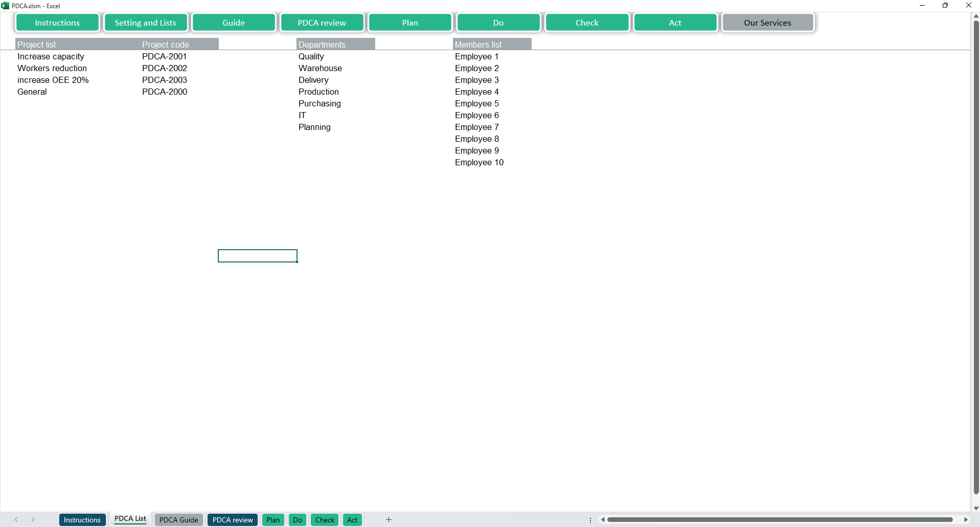
Task: Click the horizontal scrollbar right arrow
Action: [966, 520]
